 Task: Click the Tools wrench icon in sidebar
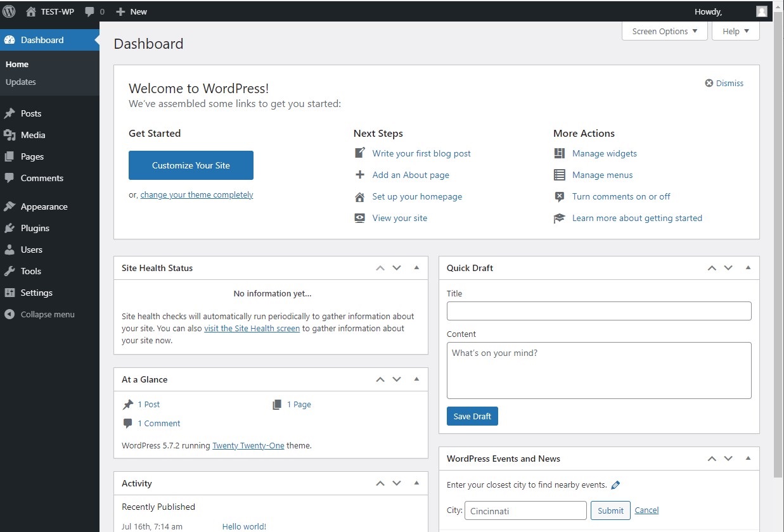click(10, 271)
